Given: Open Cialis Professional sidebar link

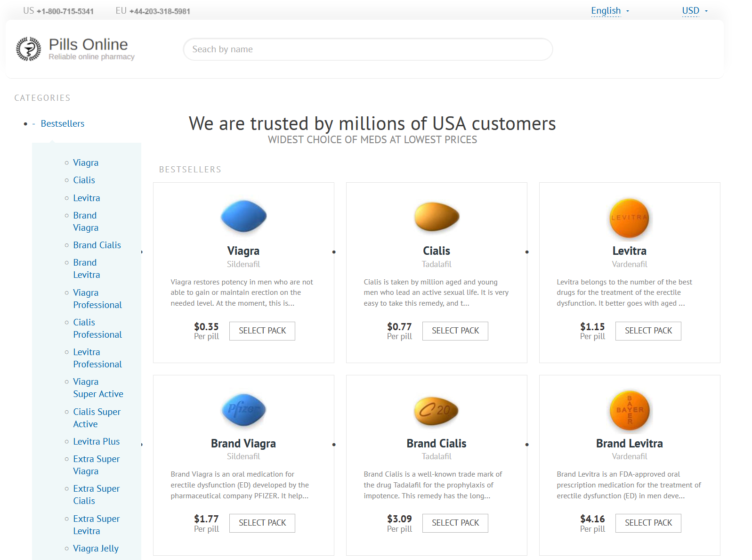Looking at the screenshot, I should pyautogui.click(x=97, y=328).
